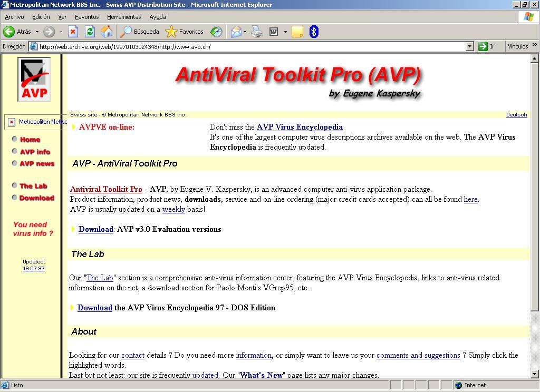The width and height of the screenshot is (540, 392).
Task: Click the scrollbar down arrow
Action: pyautogui.click(x=535, y=374)
